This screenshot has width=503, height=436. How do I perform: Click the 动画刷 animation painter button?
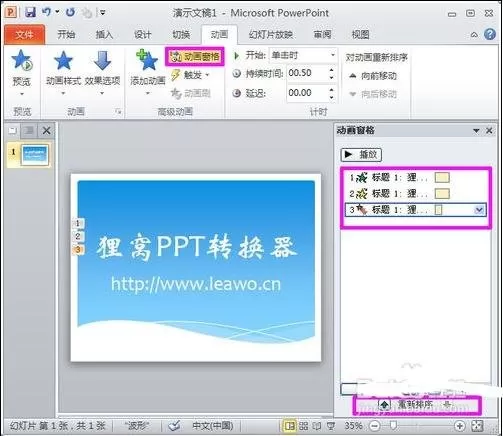pyautogui.click(x=190, y=94)
